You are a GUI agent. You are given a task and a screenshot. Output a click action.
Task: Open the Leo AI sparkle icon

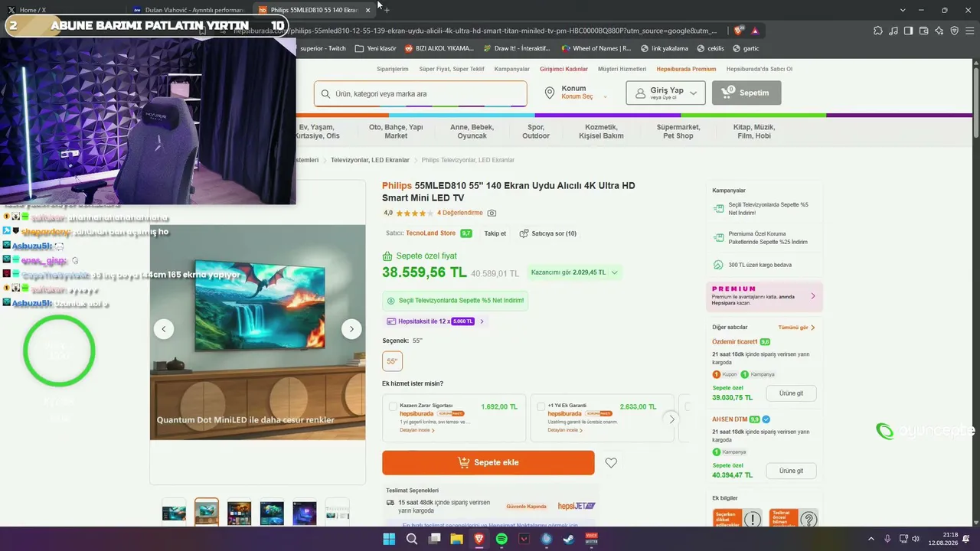point(939,31)
